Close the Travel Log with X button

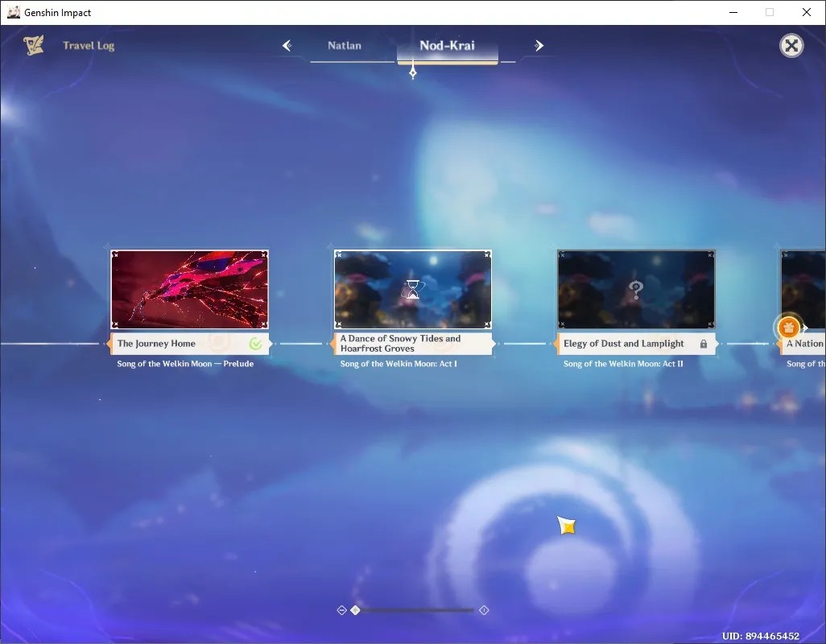791,46
